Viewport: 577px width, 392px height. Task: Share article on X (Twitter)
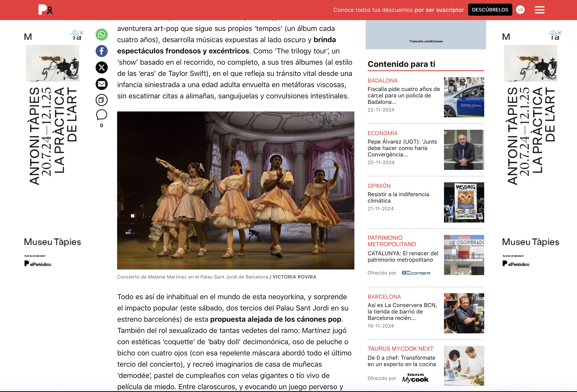point(101,67)
